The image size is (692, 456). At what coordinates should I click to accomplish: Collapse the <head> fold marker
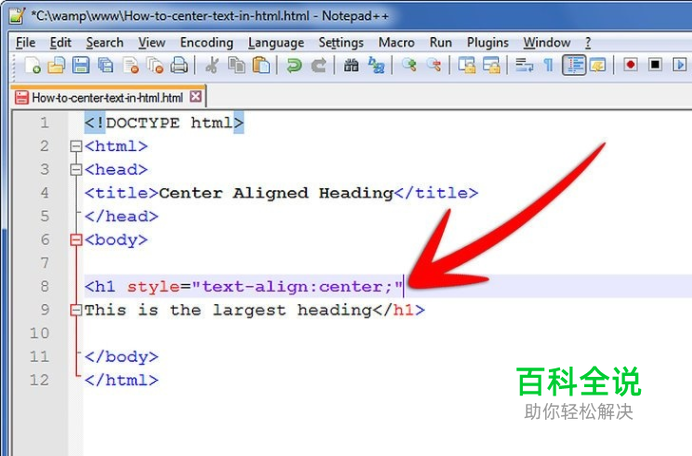(x=76, y=170)
